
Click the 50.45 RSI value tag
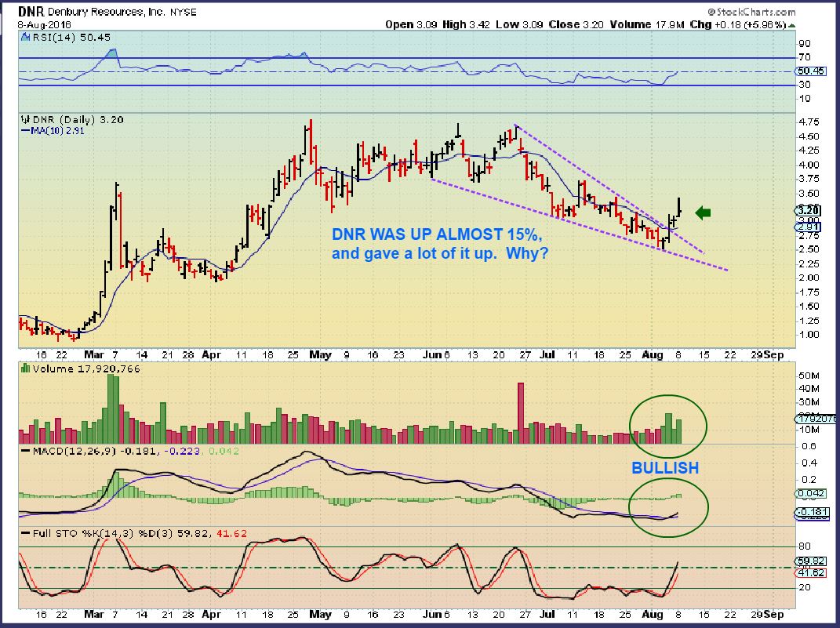click(x=810, y=71)
